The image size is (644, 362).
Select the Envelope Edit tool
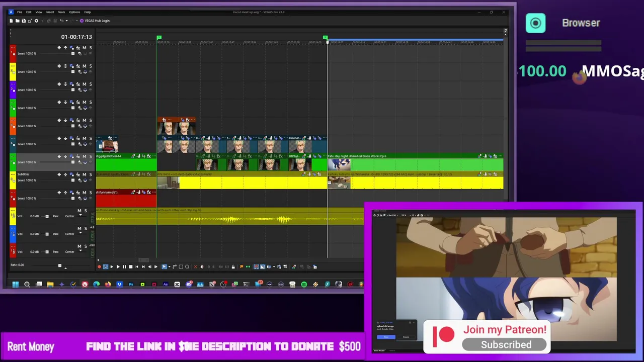point(175,266)
